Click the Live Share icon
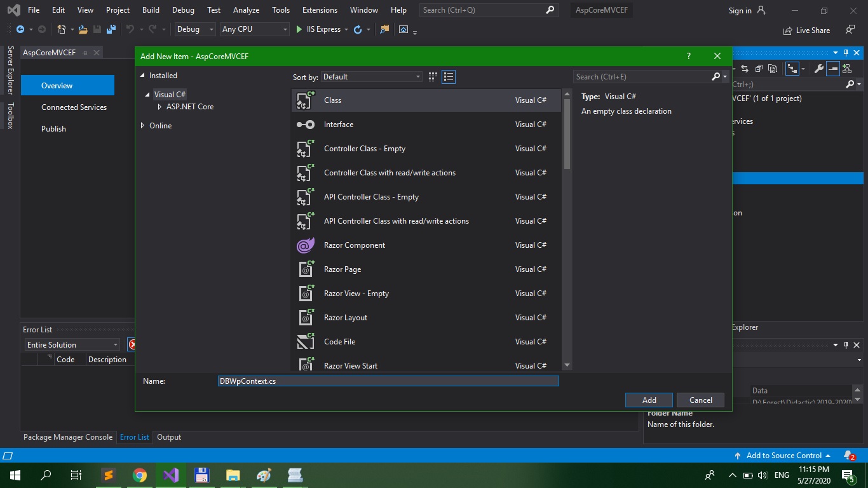The width and height of the screenshot is (868, 488). click(x=789, y=30)
